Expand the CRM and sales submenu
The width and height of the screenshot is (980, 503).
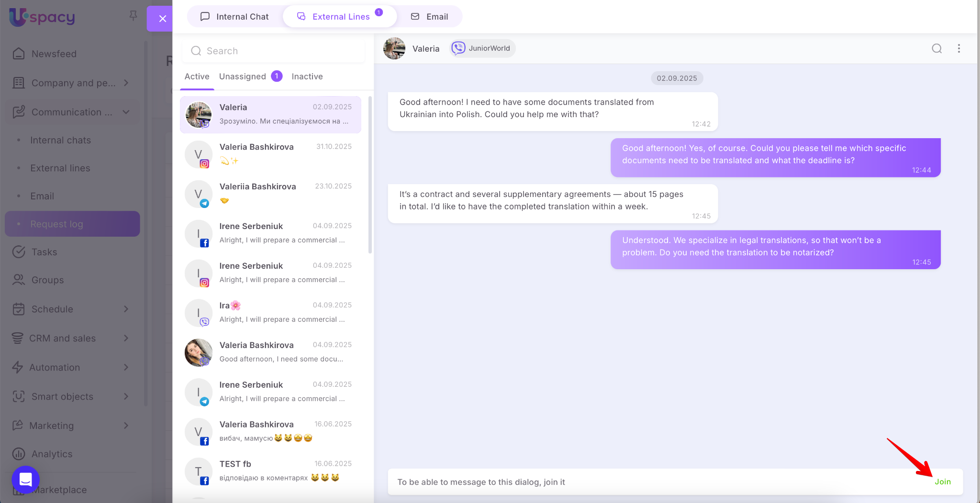126,338
